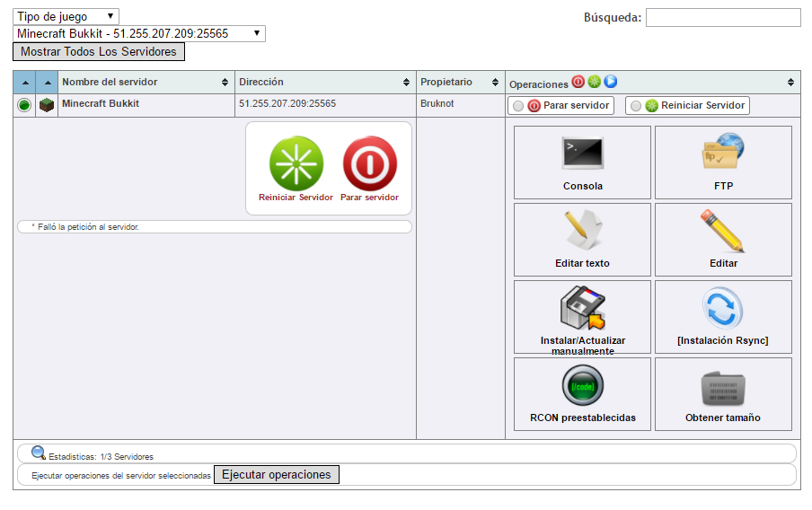The height and width of the screenshot is (510, 812).
Task: Sort by the first status column arrow
Action: coord(25,83)
